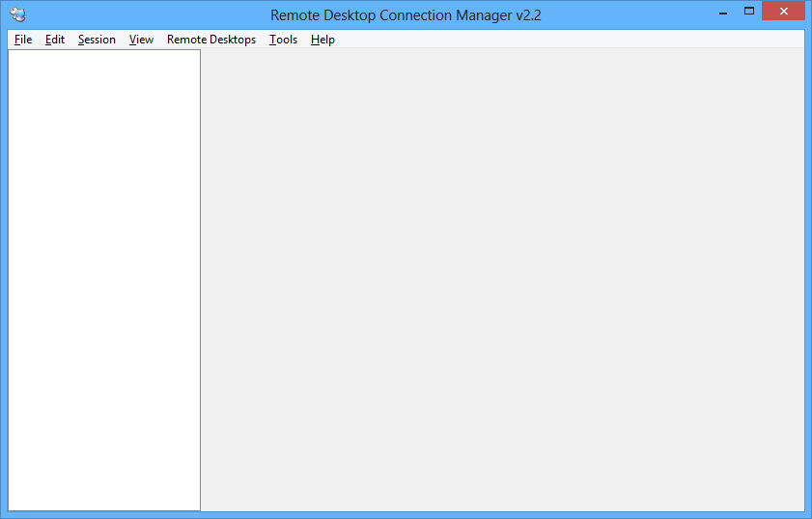Maximize the Remote Desktop Connection Manager window

tap(749, 12)
